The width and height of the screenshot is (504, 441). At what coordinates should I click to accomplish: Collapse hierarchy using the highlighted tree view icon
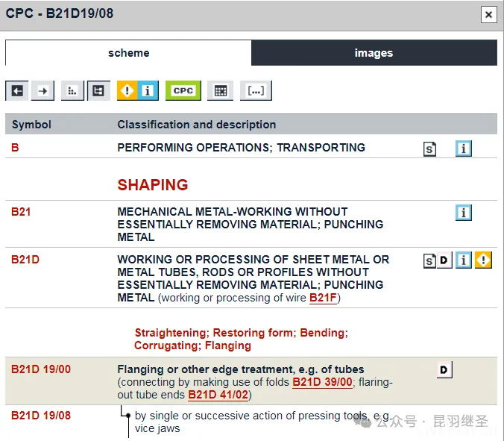98,91
